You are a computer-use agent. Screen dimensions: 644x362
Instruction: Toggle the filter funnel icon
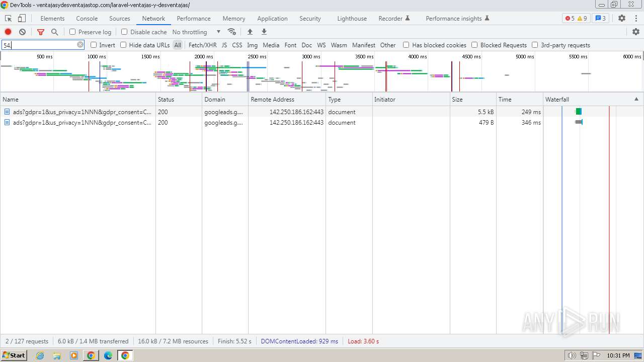click(x=41, y=32)
